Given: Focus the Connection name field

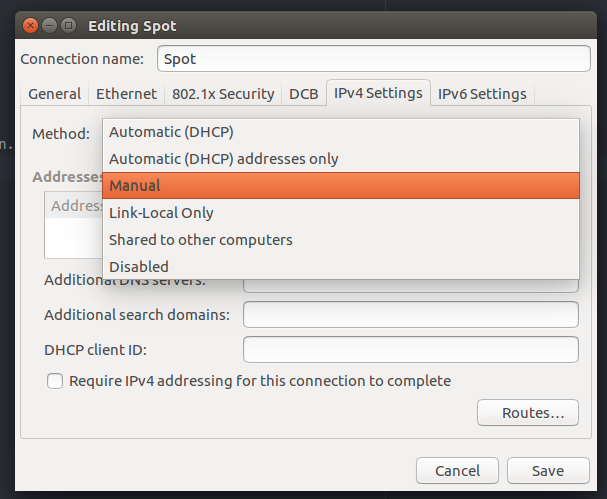Looking at the screenshot, I should [x=374, y=59].
